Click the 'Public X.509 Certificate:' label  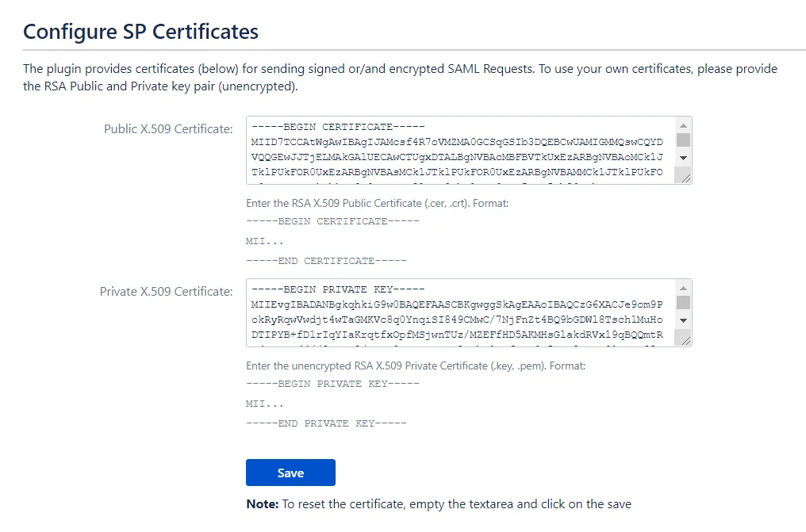tap(168, 129)
